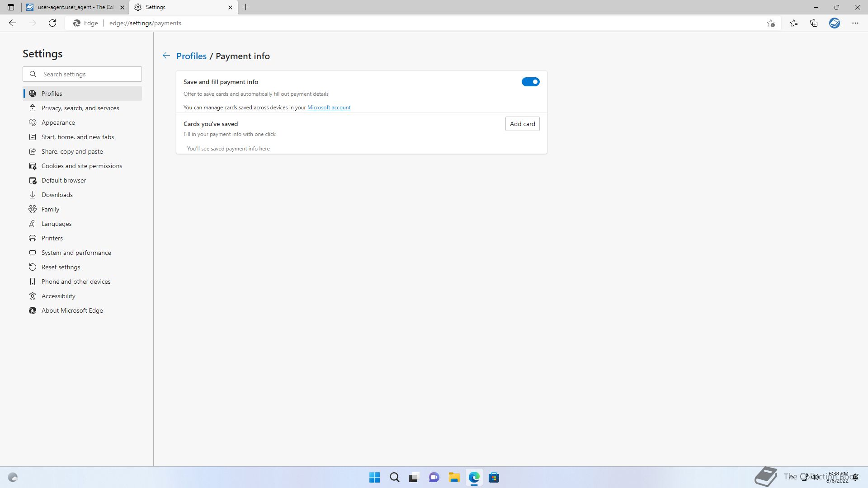Open Default browser settings
This screenshot has height=488, width=868.
[x=82, y=180]
